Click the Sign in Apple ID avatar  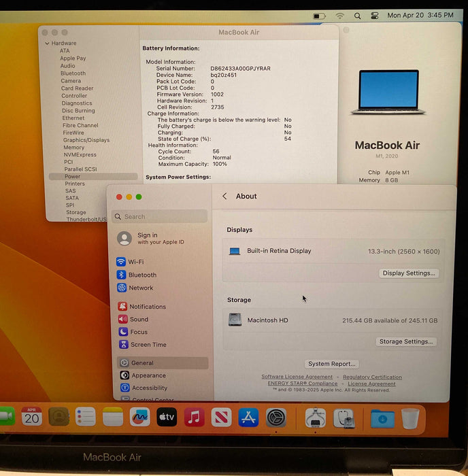pyautogui.click(x=124, y=238)
